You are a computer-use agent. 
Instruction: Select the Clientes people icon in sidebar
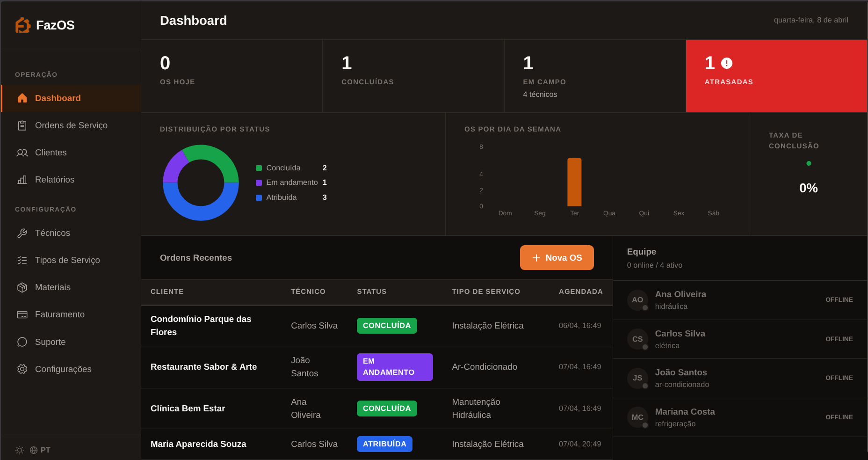click(x=22, y=153)
